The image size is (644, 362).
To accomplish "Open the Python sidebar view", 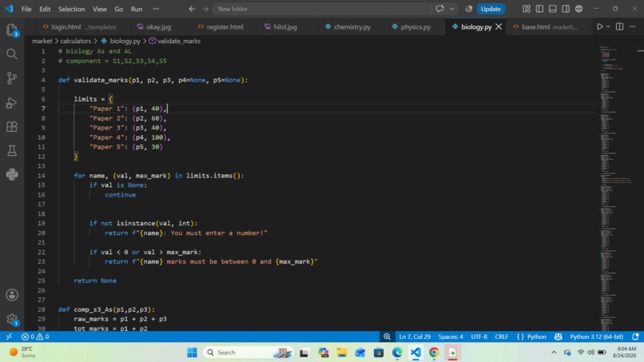I will point(12,174).
